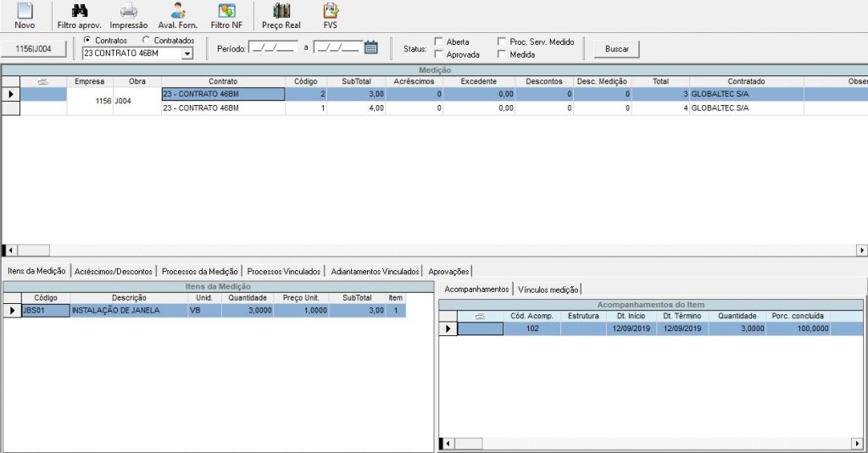Select the Contratados radio button
The width and height of the screenshot is (868, 453).
147,41
